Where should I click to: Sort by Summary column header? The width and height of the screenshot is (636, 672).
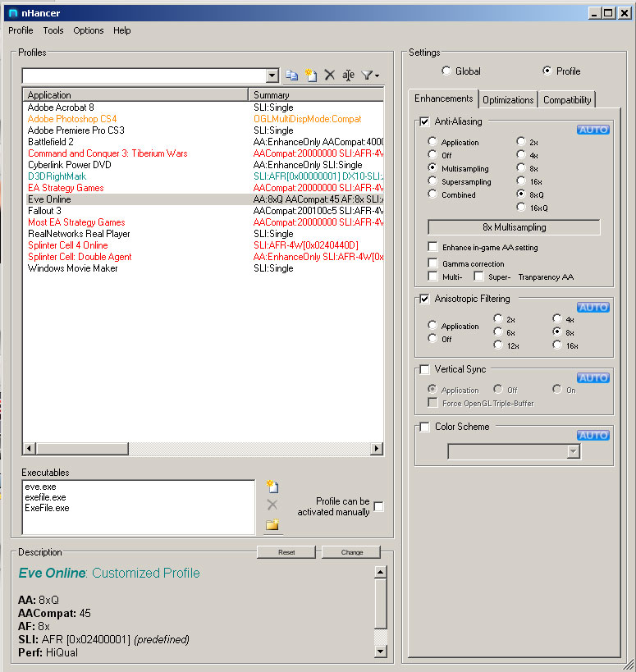(316, 94)
